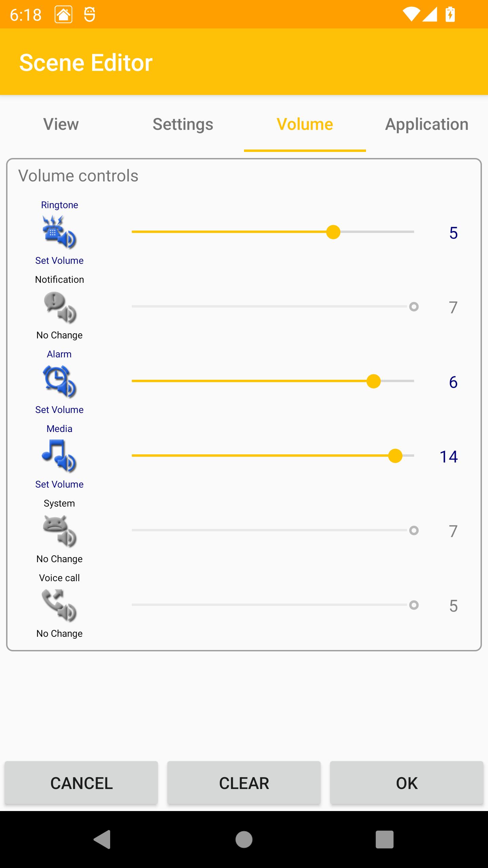Open recent apps with square button
The width and height of the screenshot is (488, 868).
coord(384,839)
